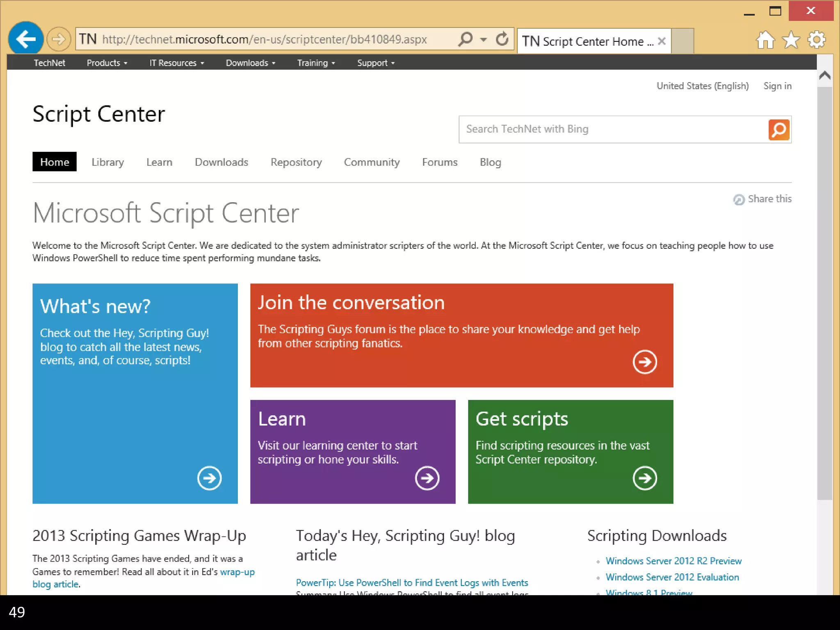This screenshot has height=630, width=840.
Task: Open address bar search dropdown arrow
Action: 484,40
